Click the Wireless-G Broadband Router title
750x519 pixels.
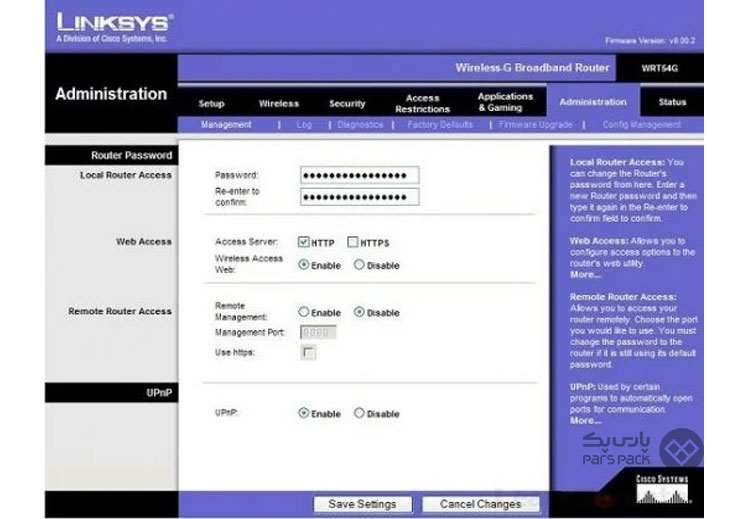(532, 68)
